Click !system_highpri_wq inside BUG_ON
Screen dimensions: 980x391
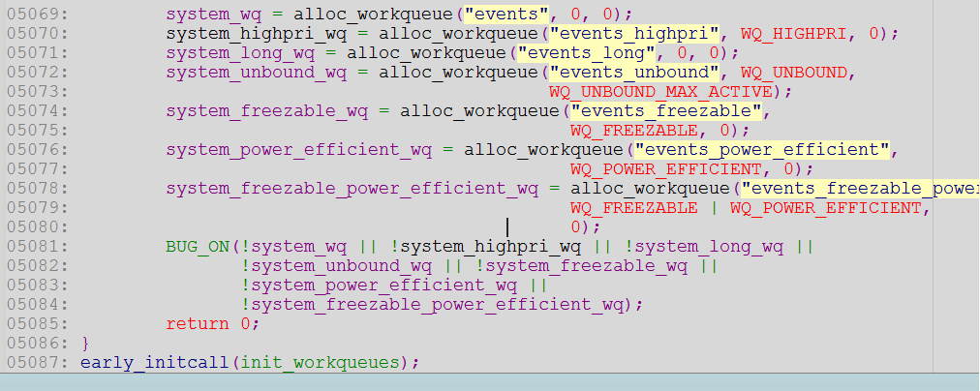point(485,246)
